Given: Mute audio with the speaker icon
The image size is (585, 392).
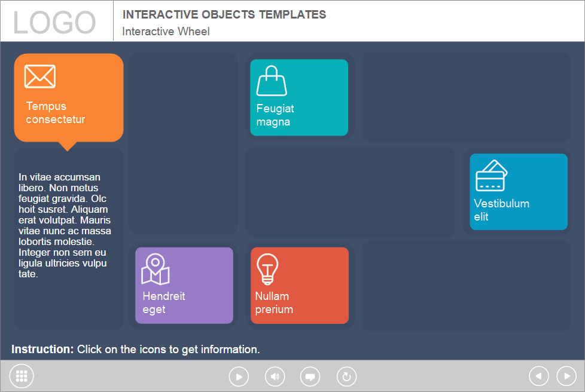Looking at the screenshot, I should [x=275, y=376].
